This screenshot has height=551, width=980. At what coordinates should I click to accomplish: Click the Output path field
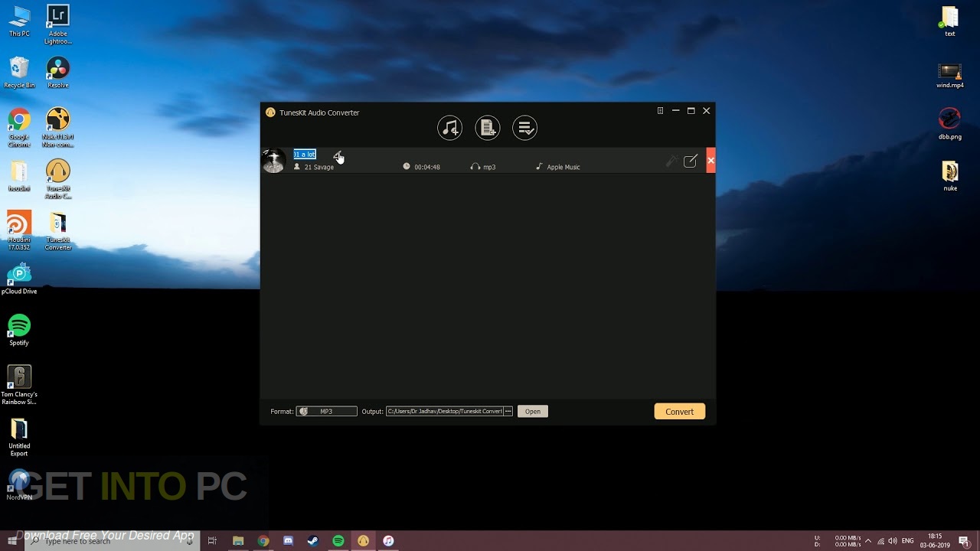pos(444,412)
